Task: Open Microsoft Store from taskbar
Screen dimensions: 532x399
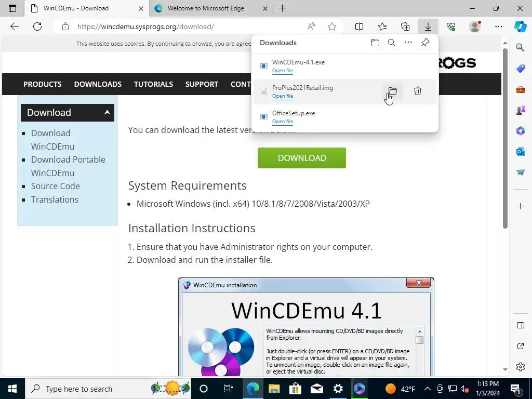Action: tap(295, 389)
